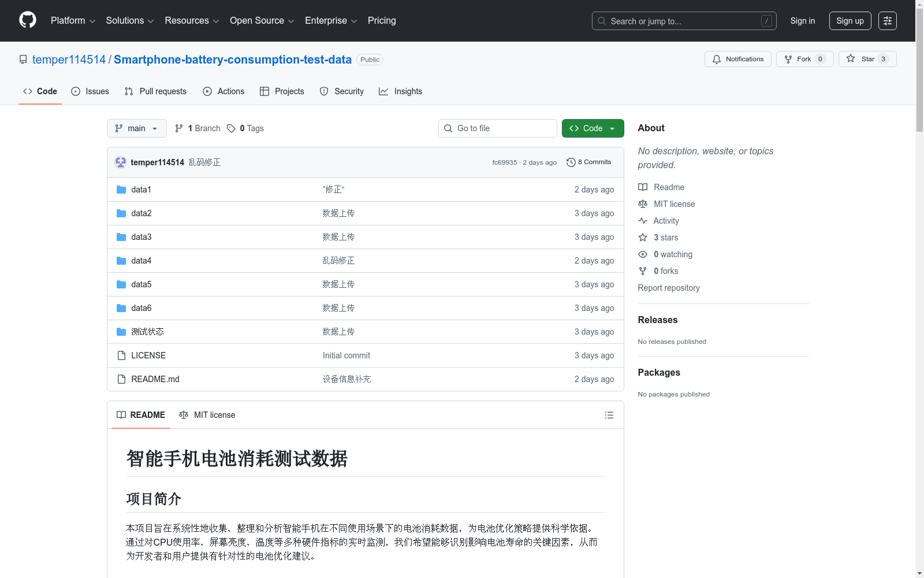Open the 0 forks link in About

pos(666,271)
